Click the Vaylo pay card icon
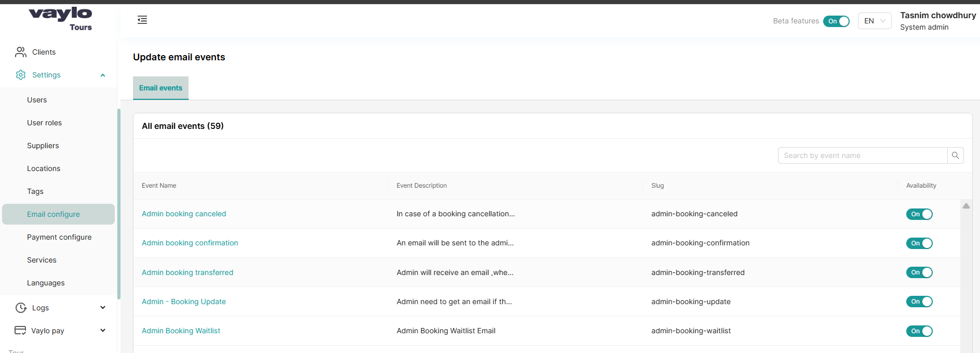This screenshot has height=353, width=980. pos(20,331)
